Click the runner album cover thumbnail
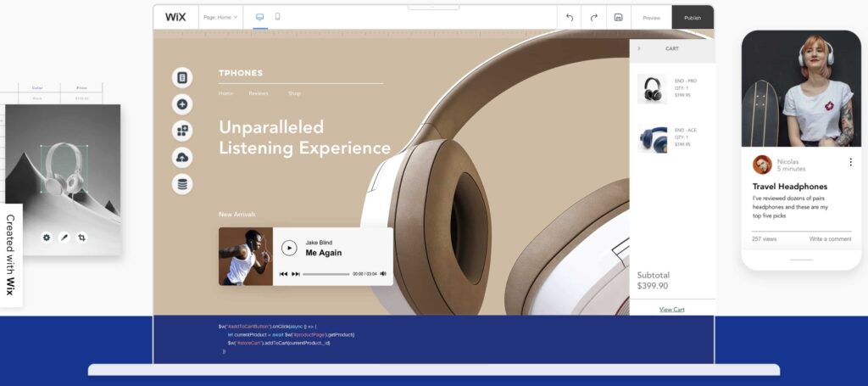 pyautogui.click(x=246, y=256)
